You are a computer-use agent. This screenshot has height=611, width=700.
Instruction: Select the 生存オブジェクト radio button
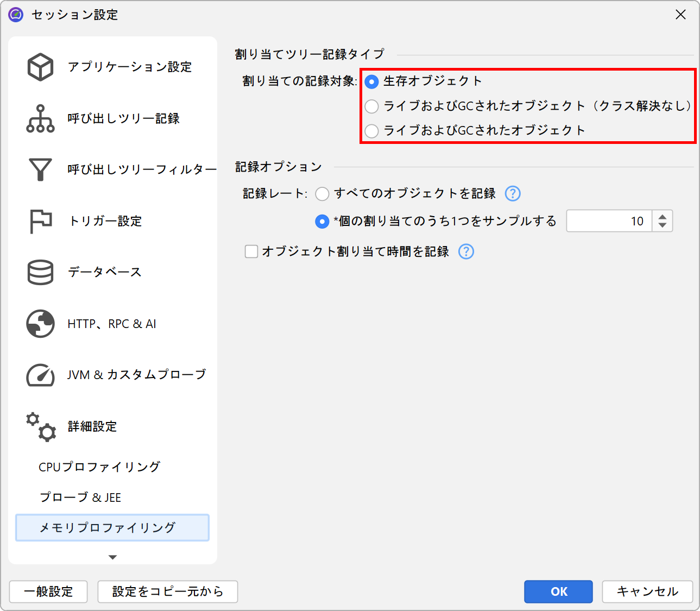point(371,81)
